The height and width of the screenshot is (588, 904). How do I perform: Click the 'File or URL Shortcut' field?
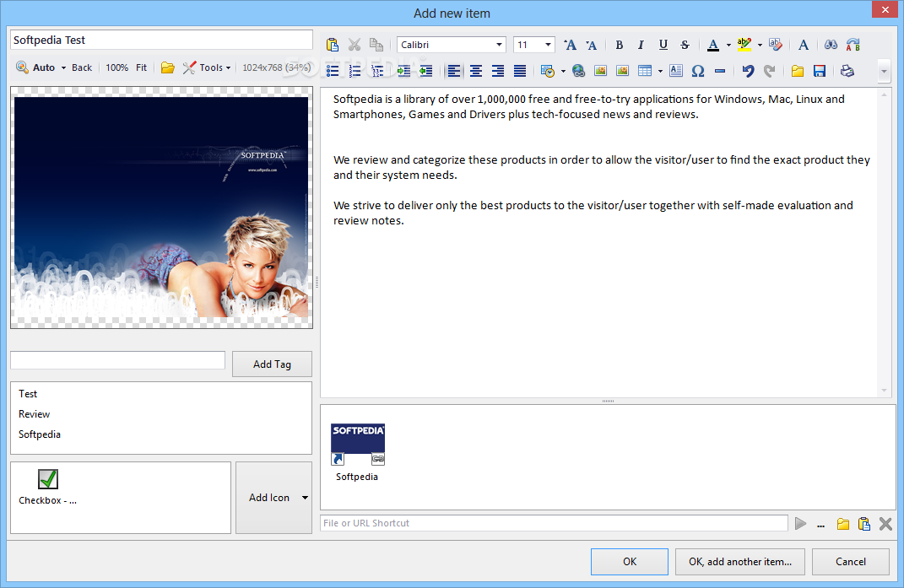click(554, 523)
